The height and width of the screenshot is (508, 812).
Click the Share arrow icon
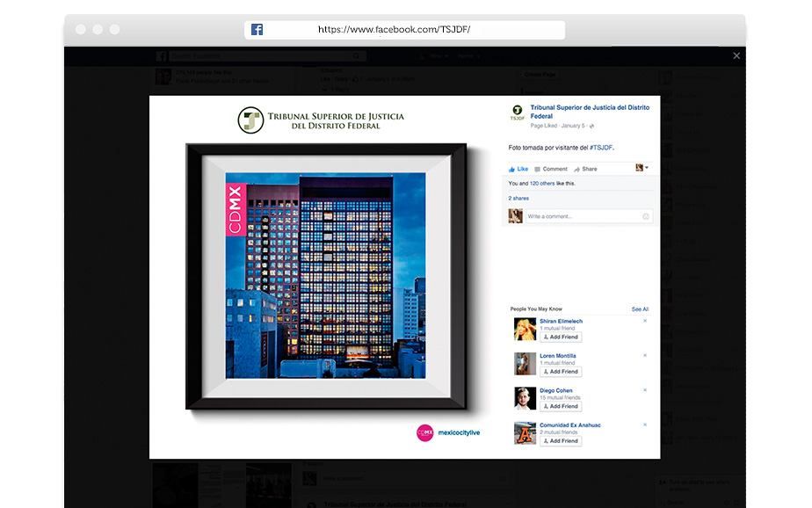[576, 170]
